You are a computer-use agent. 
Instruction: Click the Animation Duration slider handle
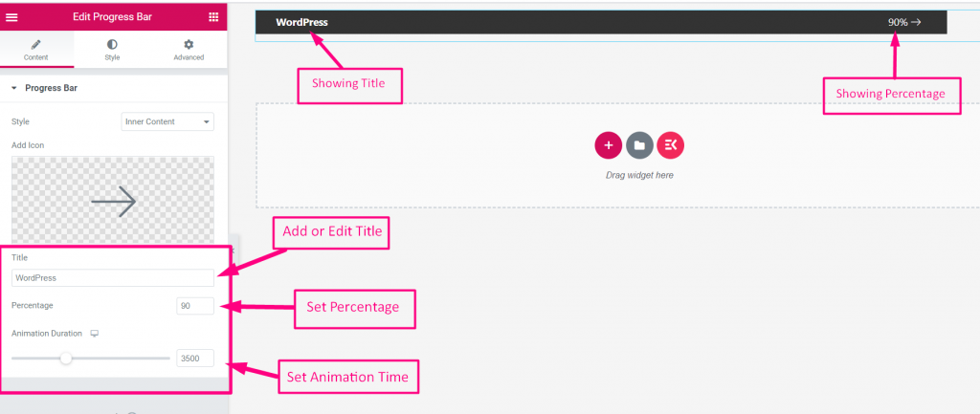pyautogui.click(x=66, y=359)
